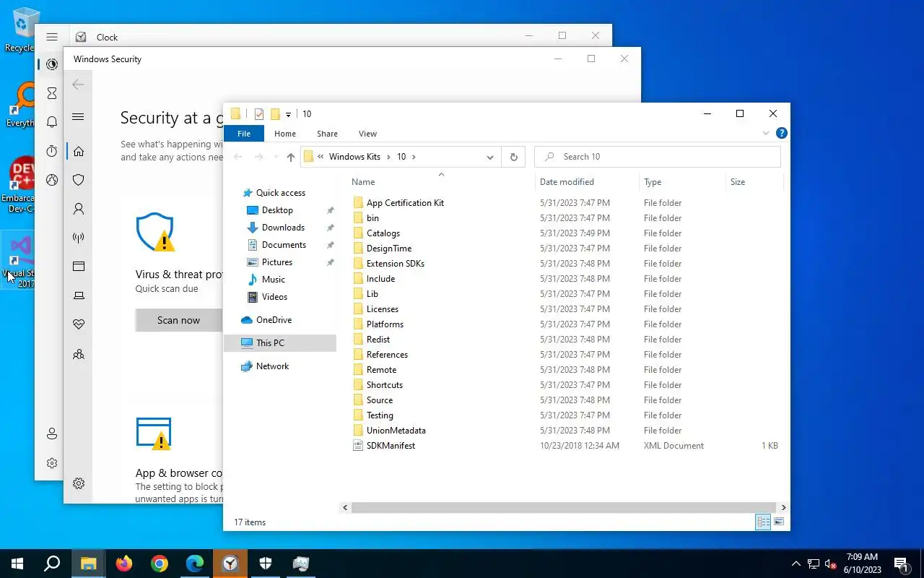Image resolution: width=924 pixels, height=578 pixels.
Task: Select the SDKManifest XML file
Action: coord(391,446)
